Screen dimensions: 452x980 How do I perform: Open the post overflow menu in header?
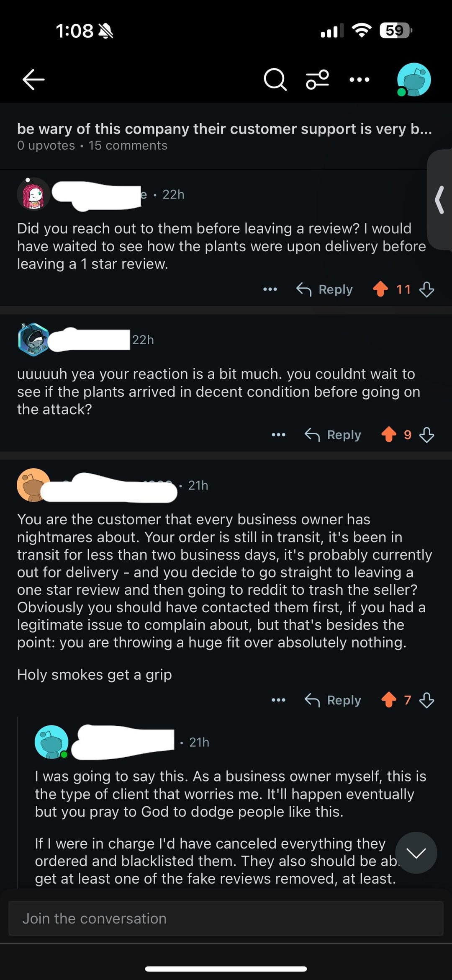(360, 80)
